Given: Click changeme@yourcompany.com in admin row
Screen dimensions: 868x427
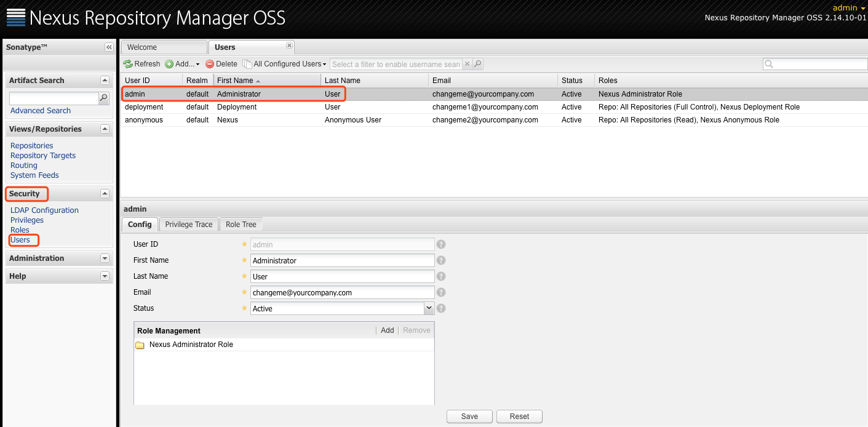Looking at the screenshot, I should pos(483,94).
